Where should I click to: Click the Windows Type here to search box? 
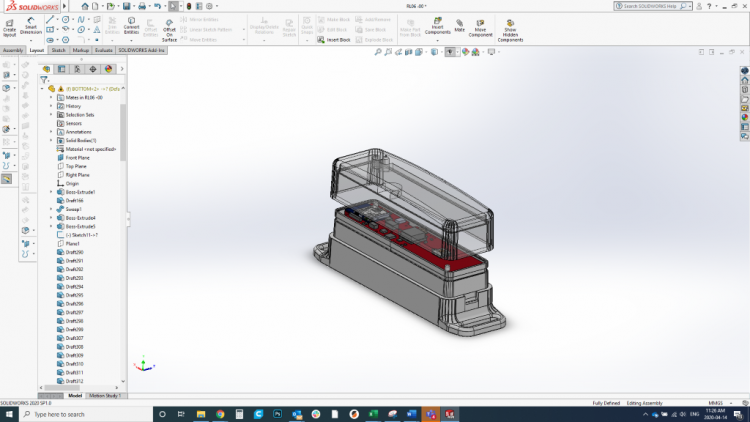[85, 414]
